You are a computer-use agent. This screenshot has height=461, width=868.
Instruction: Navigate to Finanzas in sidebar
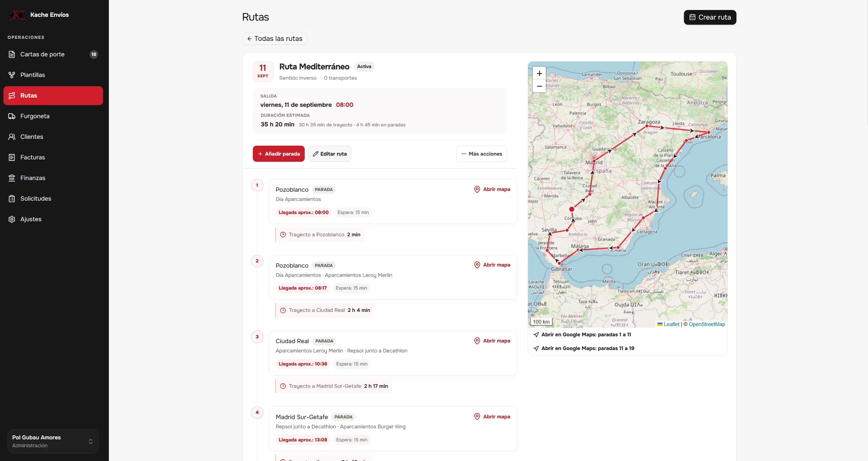click(53, 178)
